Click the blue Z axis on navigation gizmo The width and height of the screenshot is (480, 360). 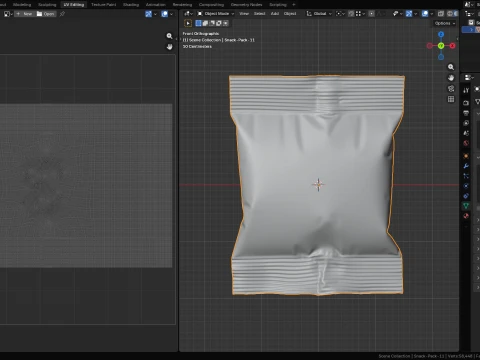tap(441, 34)
